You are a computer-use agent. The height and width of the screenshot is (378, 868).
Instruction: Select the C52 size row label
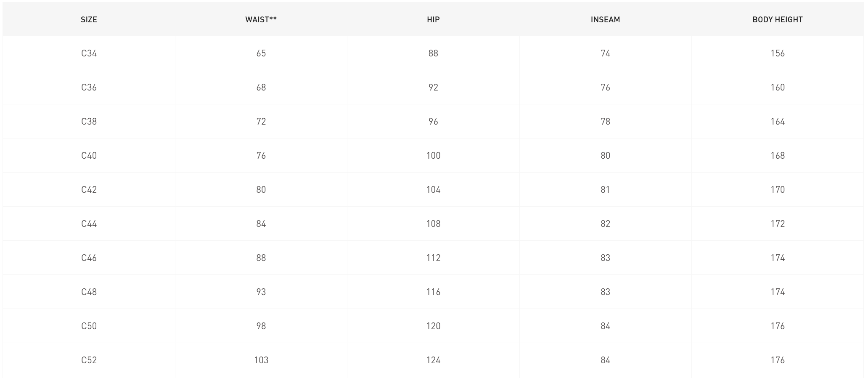pyautogui.click(x=89, y=360)
